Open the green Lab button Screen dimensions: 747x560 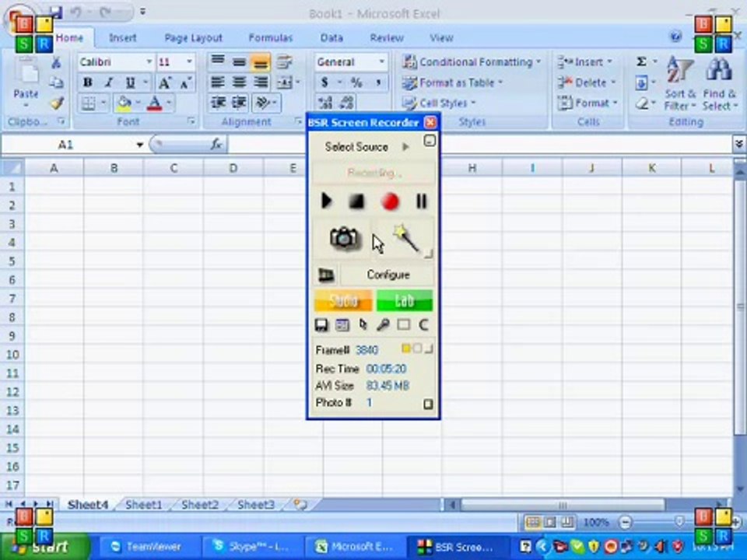coord(405,300)
